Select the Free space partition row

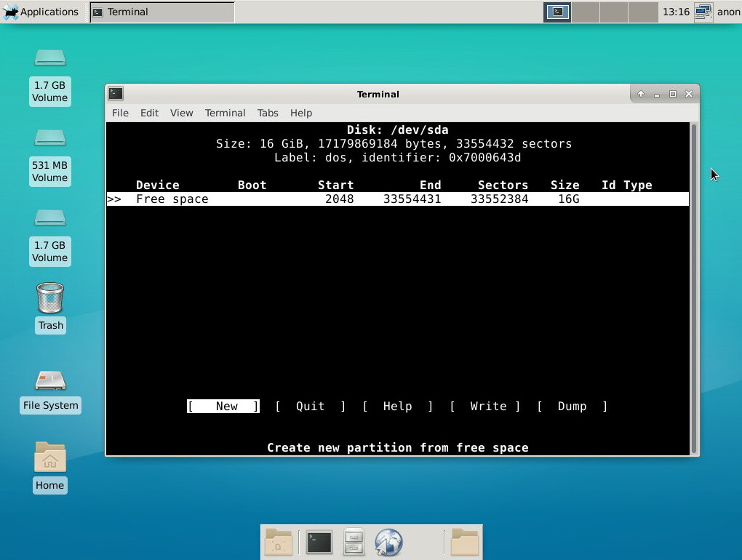click(396, 199)
